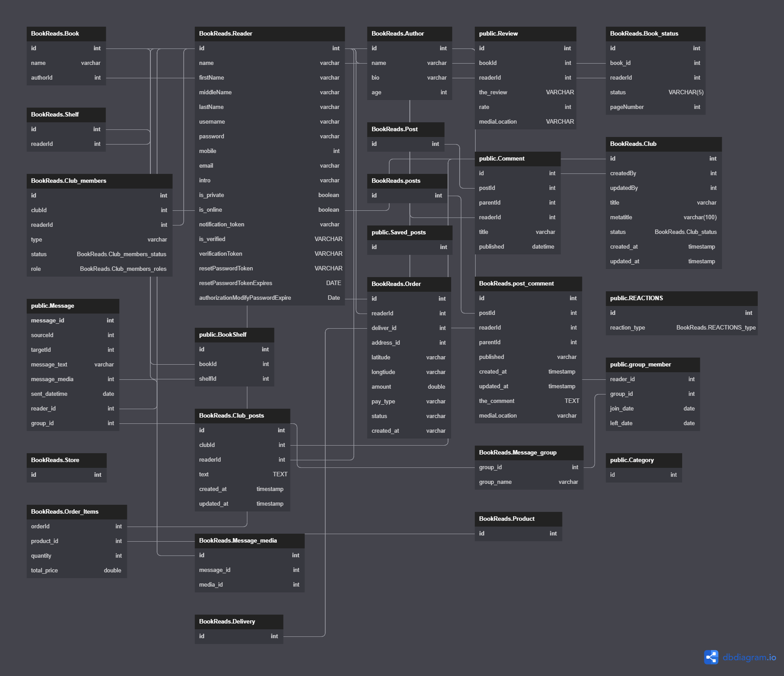The height and width of the screenshot is (676, 784).
Task: Select the public.Comment table header
Action: pyautogui.click(x=517, y=159)
